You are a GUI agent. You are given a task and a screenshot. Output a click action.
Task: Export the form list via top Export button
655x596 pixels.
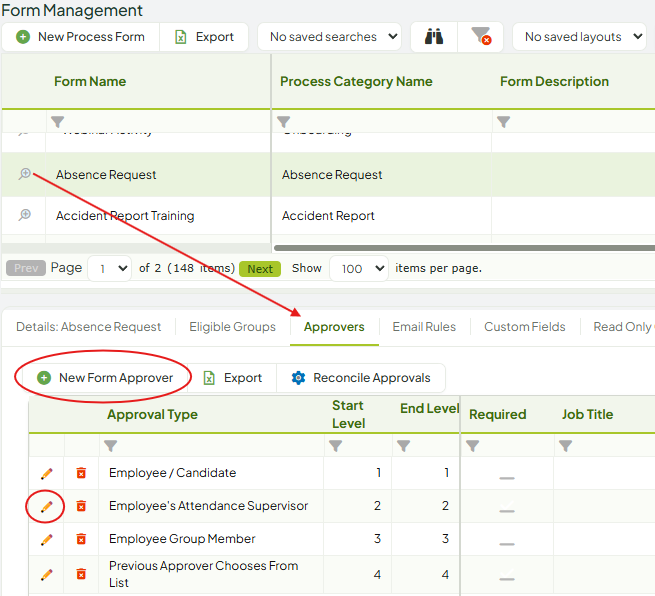pyautogui.click(x=204, y=37)
